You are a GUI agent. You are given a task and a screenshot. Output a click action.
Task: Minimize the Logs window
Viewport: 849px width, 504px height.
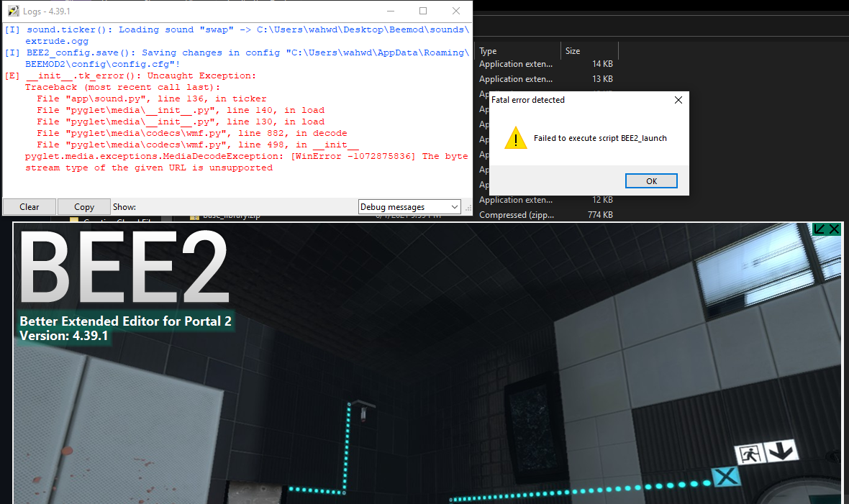389,11
